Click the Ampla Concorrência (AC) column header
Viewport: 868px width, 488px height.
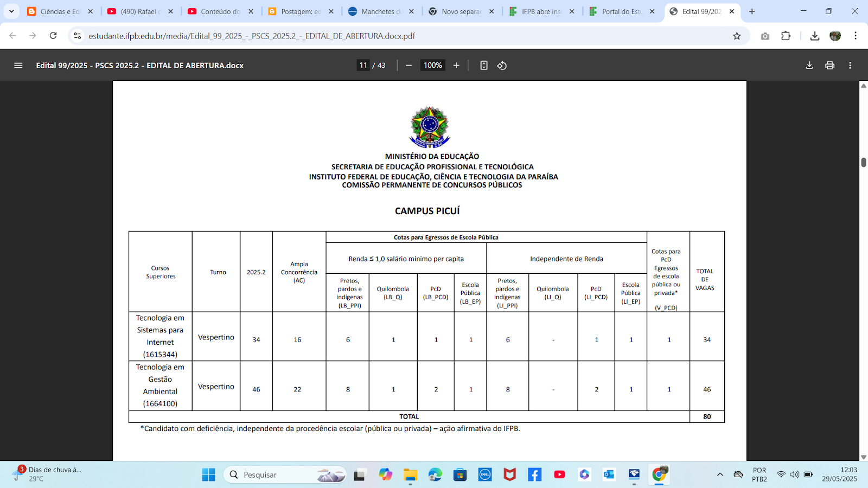299,272
